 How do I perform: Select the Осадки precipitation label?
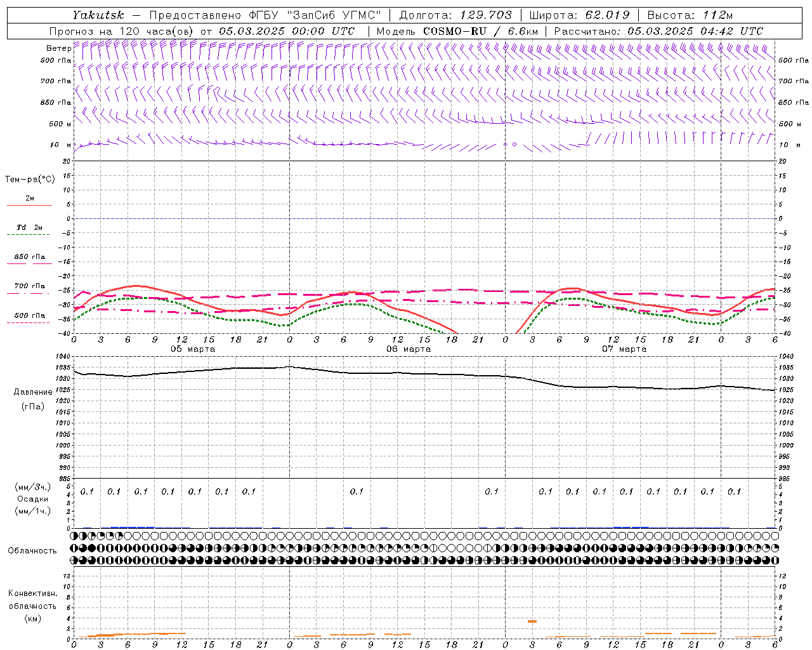point(33,499)
